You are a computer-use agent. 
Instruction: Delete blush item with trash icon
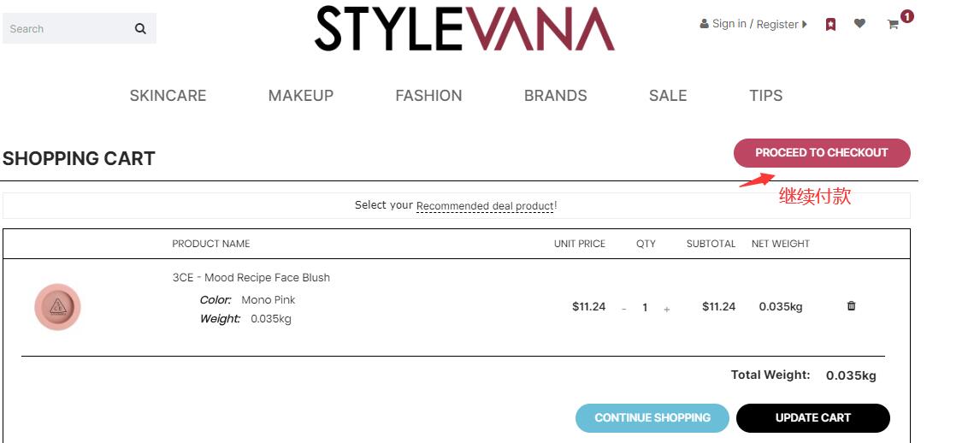coord(851,306)
